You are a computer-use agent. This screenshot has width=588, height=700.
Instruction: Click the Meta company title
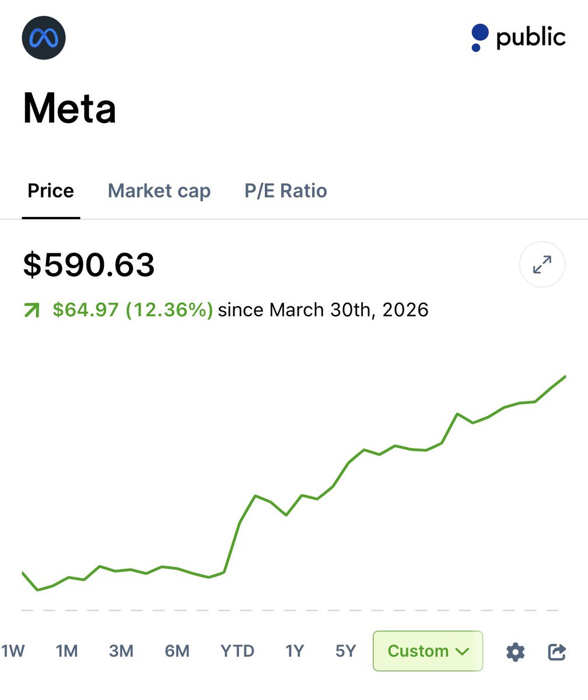coord(69,108)
